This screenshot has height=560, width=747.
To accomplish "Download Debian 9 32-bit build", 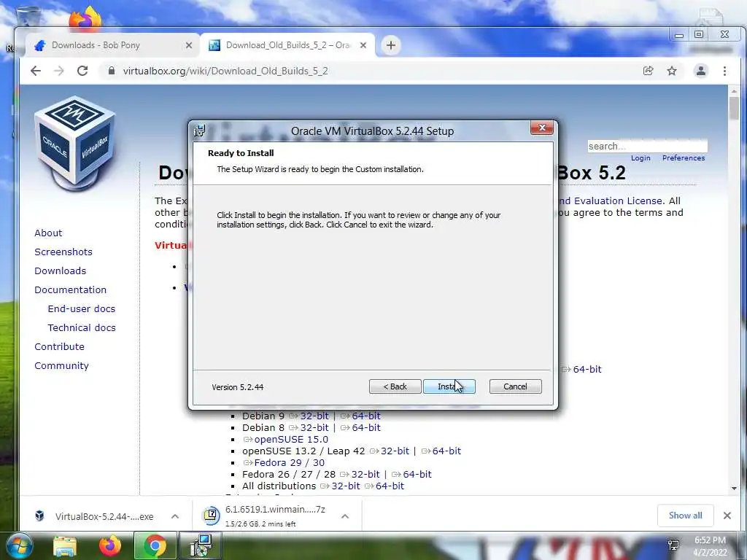I will (x=314, y=416).
